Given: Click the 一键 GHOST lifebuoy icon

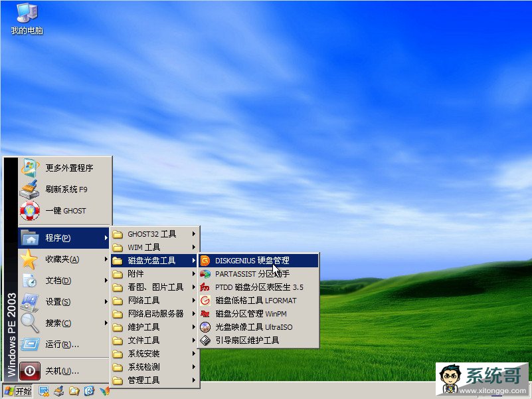Looking at the screenshot, I should [x=30, y=211].
